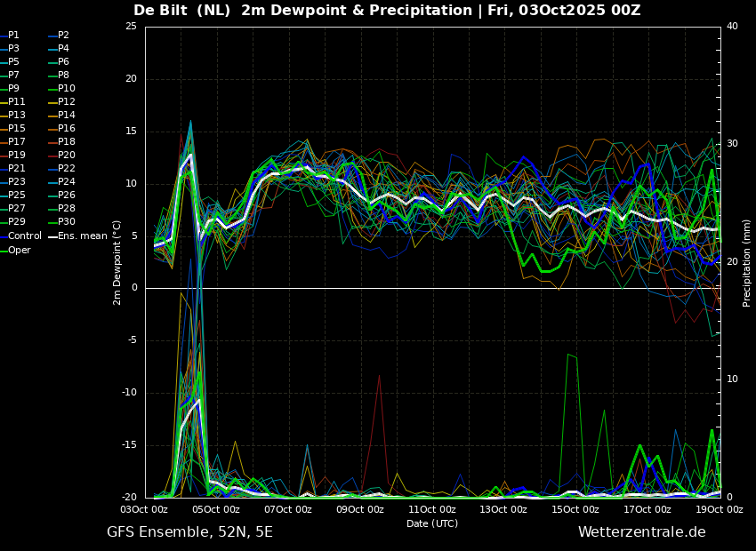Click the 11Oct 00z date tick
This screenshot has width=756, height=551.
click(431, 509)
